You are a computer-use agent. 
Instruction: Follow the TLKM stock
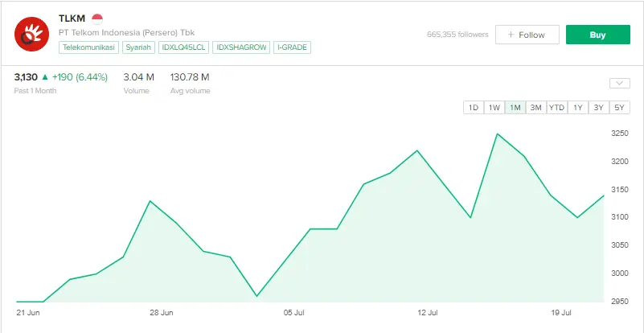coord(527,35)
